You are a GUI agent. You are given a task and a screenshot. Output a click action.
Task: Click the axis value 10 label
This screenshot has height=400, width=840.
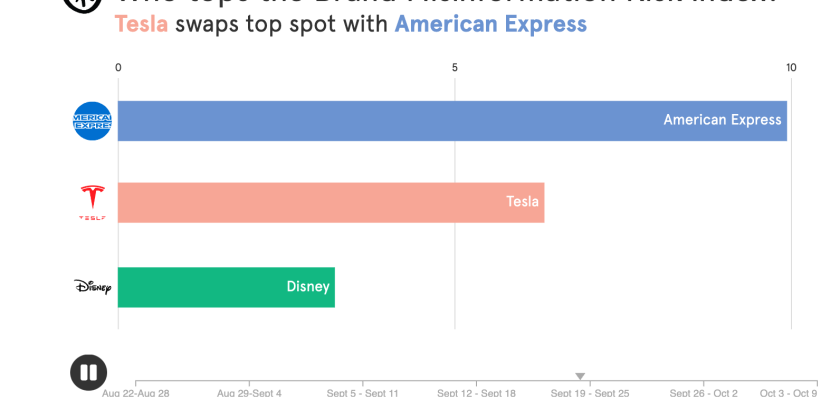[x=791, y=67]
